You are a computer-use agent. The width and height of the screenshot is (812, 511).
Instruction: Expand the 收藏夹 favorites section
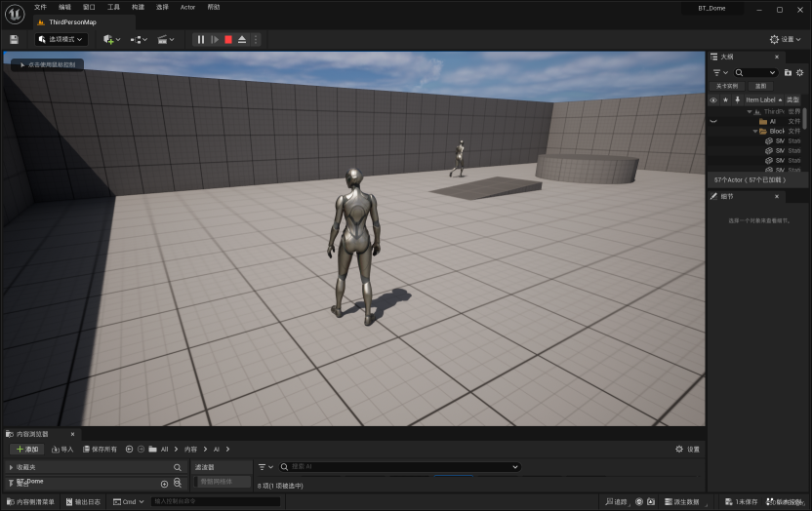(x=11, y=467)
